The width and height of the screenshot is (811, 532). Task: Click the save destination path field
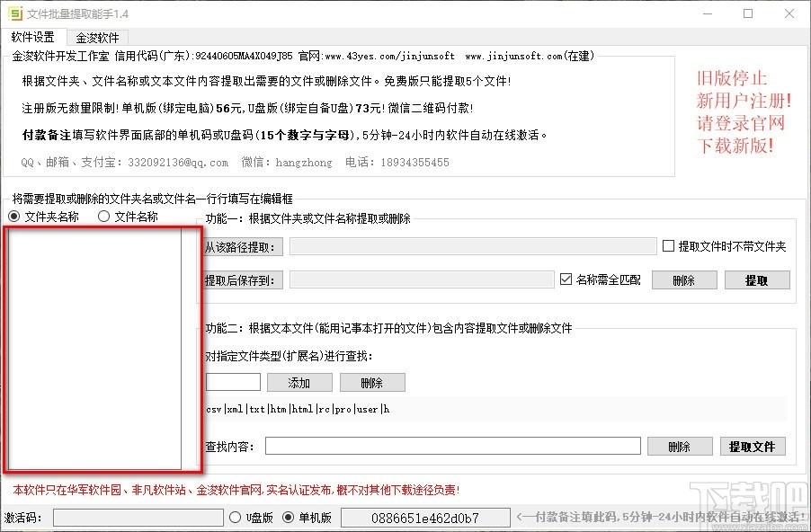coord(422,279)
